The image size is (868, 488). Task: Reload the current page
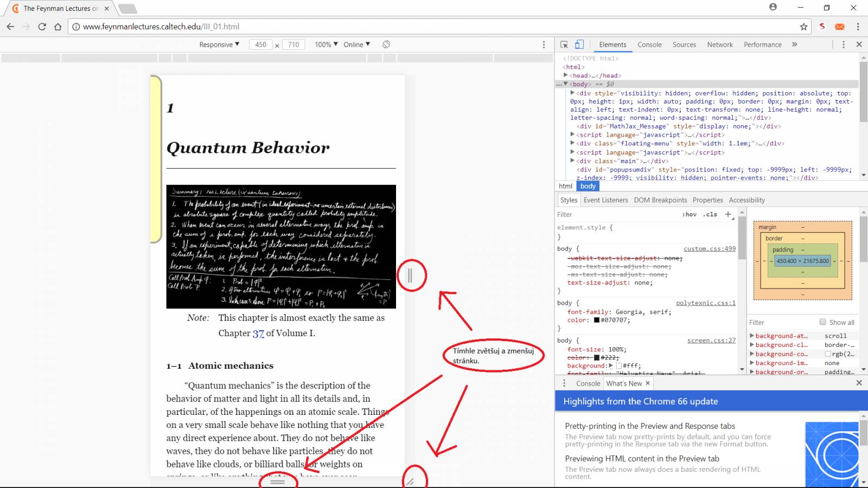(x=42, y=27)
